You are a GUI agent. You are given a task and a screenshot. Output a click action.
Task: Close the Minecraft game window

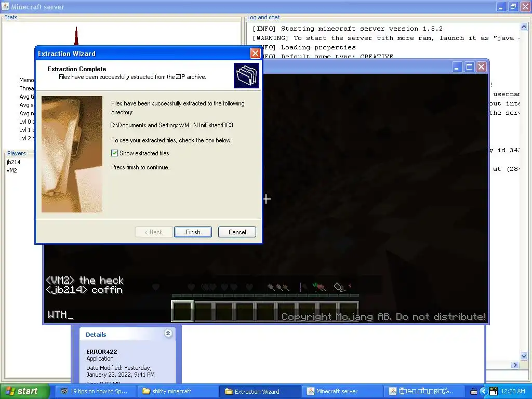[x=481, y=67]
